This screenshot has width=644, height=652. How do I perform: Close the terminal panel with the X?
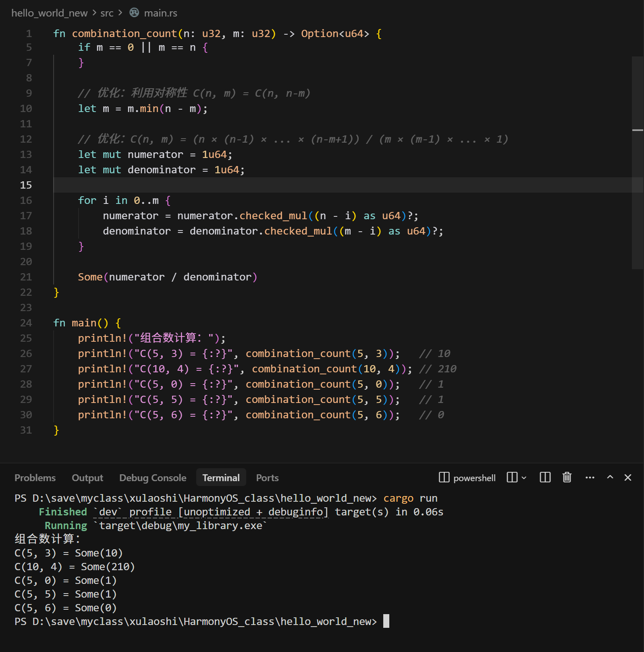pyautogui.click(x=627, y=478)
